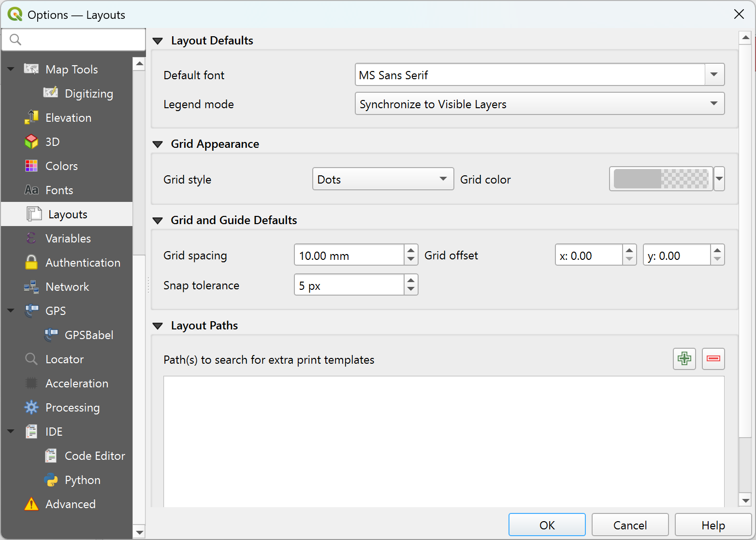Screen dimensions: 756x540
Task: Collapse the IDE tree branch
Action: tap(11, 431)
